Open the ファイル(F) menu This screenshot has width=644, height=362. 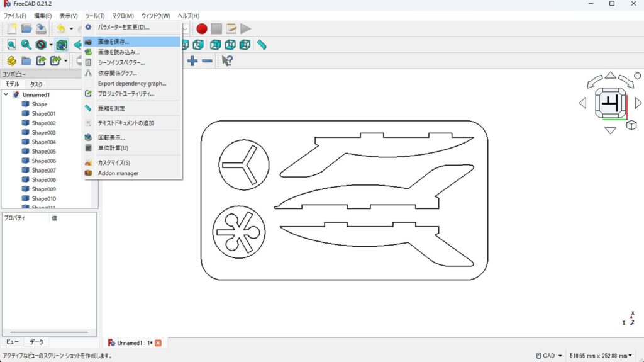coord(15,16)
